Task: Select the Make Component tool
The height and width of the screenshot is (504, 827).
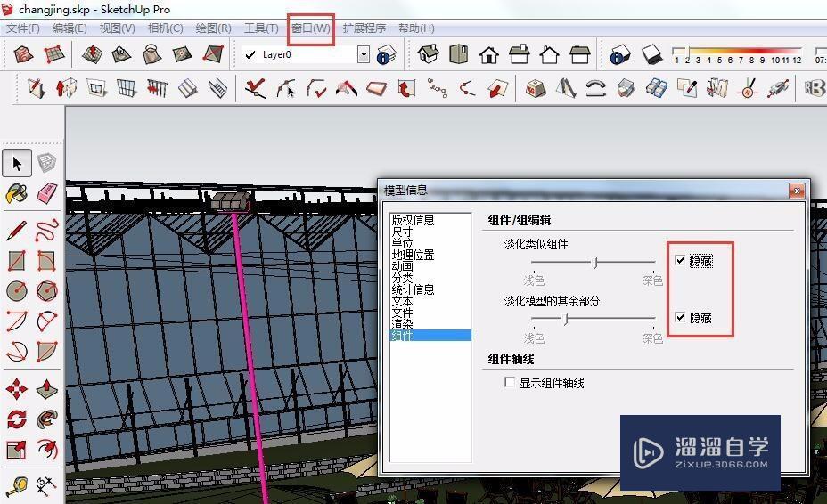Action: click(47, 163)
